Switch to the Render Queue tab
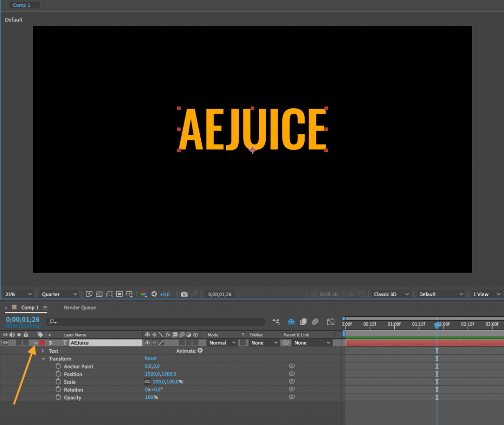The image size is (504, 425). tap(79, 307)
